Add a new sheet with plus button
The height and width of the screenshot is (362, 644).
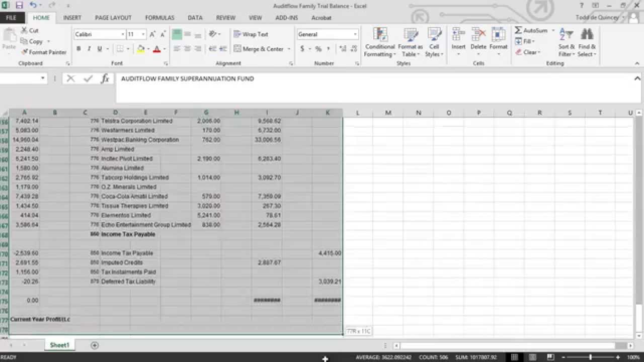pyautogui.click(x=95, y=345)
